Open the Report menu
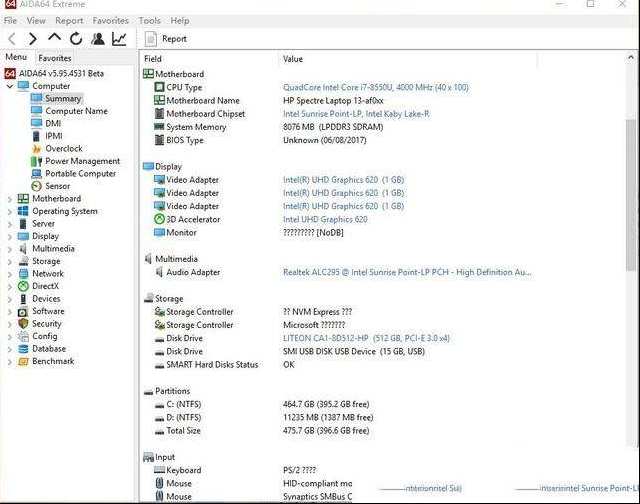The height and width of the screenshot is (504, 640). tap(69, 20)
